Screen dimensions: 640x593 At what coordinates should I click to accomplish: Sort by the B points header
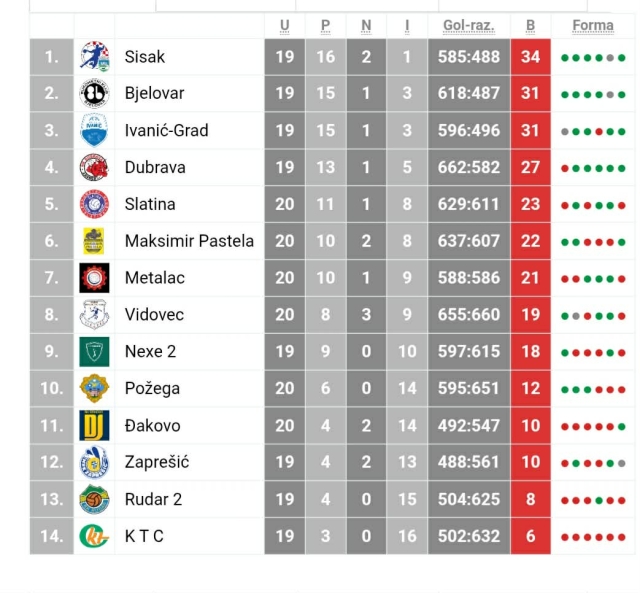coord(530,25)
